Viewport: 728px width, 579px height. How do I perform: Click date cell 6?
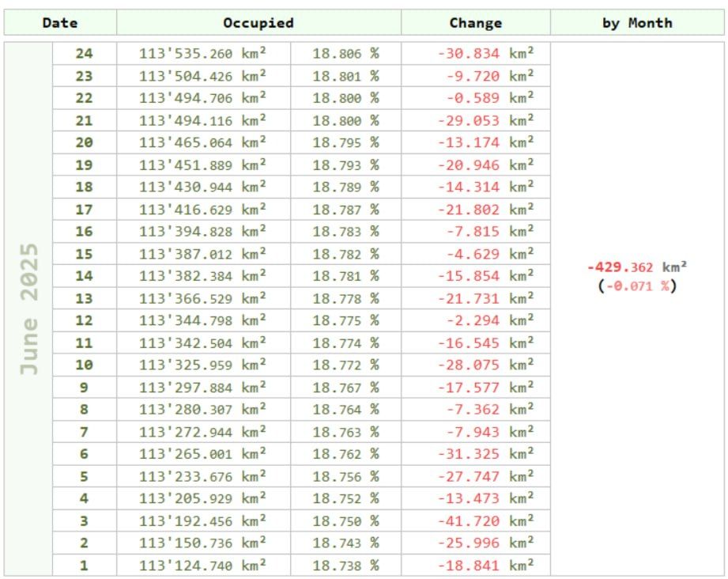click(85, 454)
